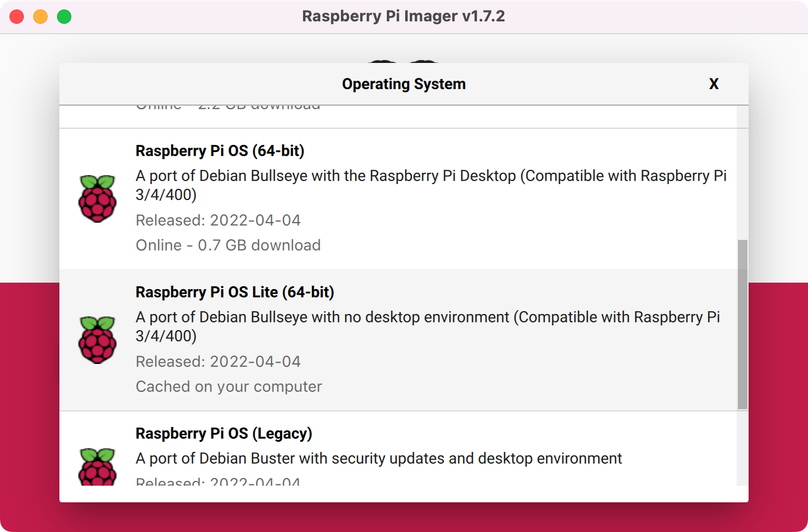This screenshot has width=808, height=532.
Task: Pick the Raspberry Pi OS (Legacy) heading
Action: coord(223,434)
